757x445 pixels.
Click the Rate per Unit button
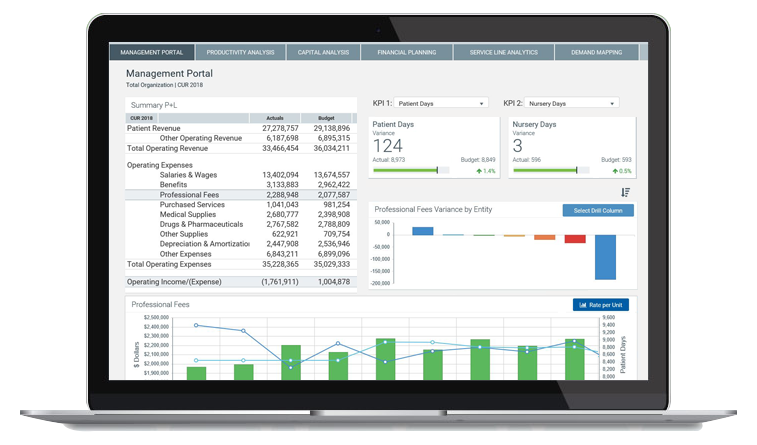tap(600, 305)
